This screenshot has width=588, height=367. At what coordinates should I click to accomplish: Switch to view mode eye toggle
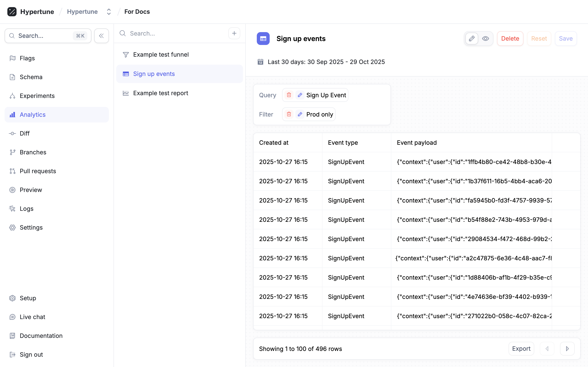tap(486, 39)
